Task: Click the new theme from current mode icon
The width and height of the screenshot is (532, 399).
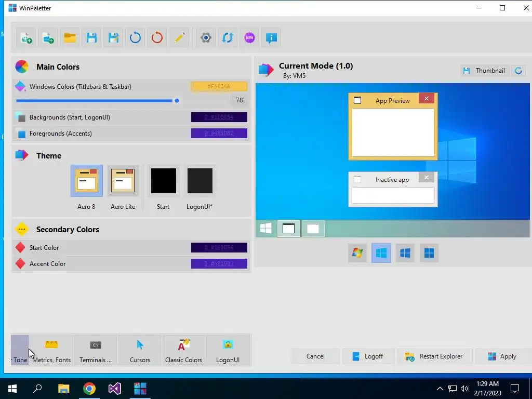Action: pos(26,37)
